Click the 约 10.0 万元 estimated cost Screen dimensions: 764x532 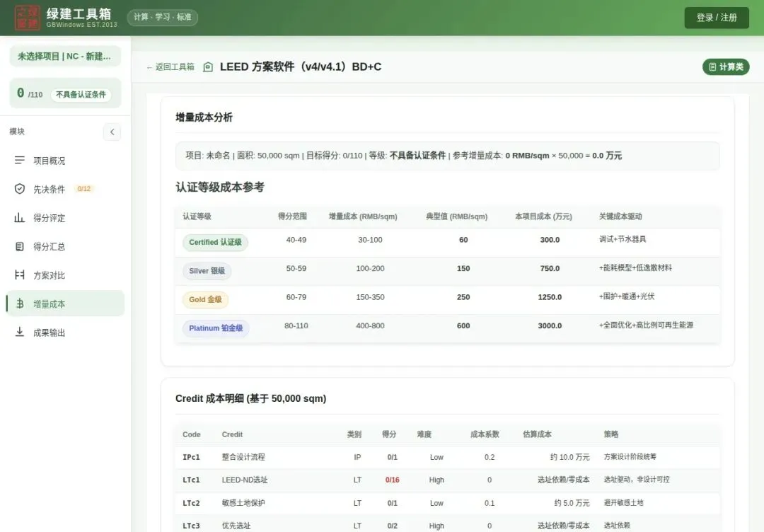569,457
